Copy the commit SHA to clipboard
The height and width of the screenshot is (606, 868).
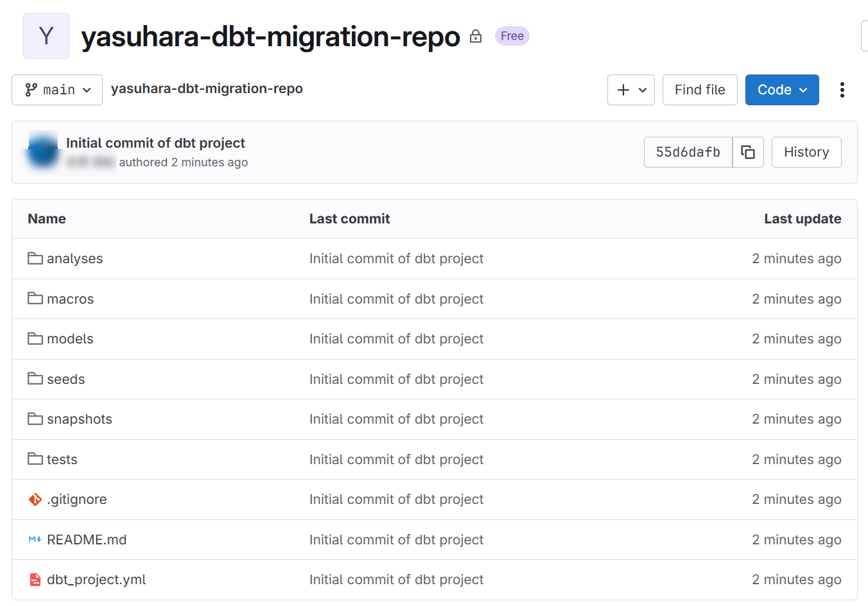point(748,152)
